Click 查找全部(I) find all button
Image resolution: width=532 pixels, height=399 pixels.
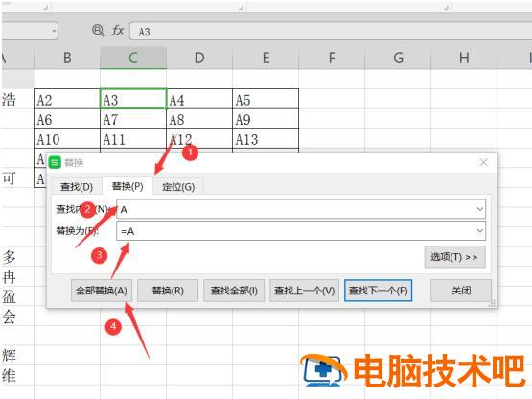coord(234,291)
